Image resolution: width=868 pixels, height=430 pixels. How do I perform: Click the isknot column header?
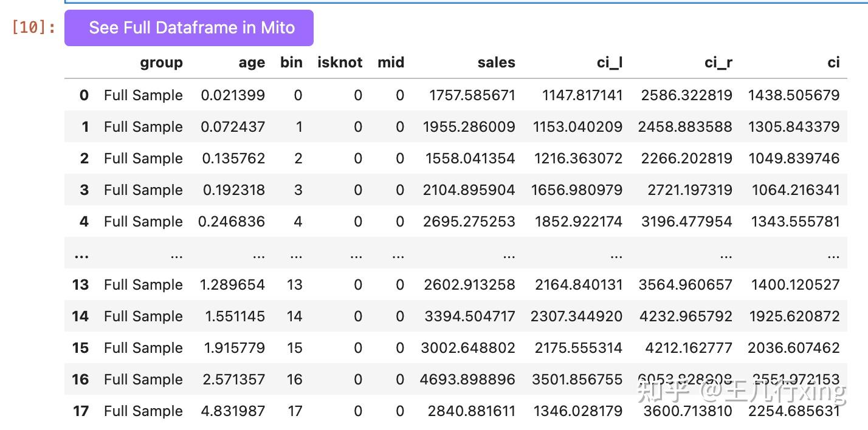tap(340, 63)
